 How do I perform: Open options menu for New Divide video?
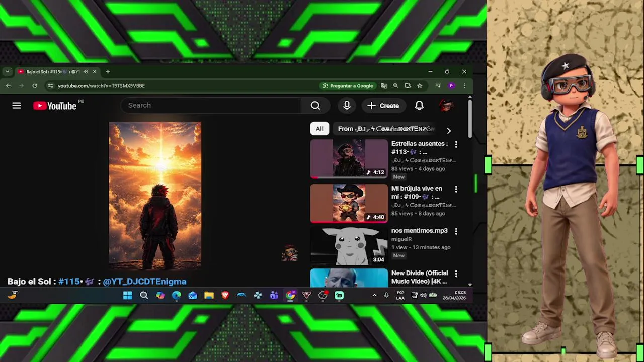pos(456,274)
